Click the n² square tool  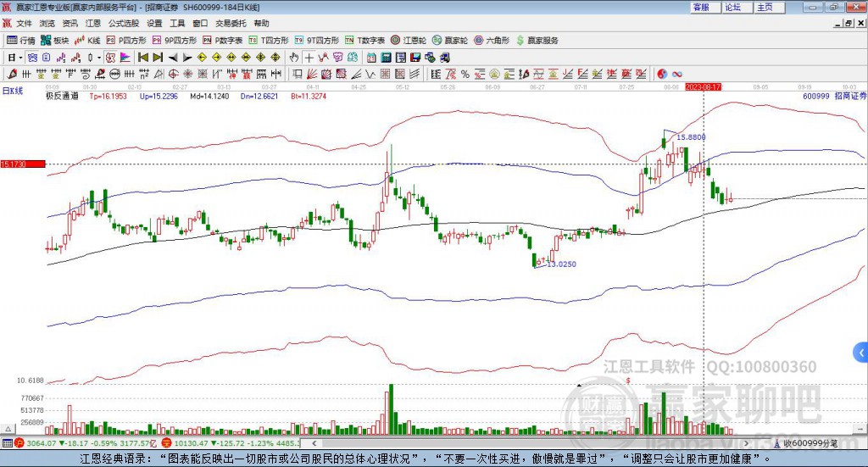[144, 74]
